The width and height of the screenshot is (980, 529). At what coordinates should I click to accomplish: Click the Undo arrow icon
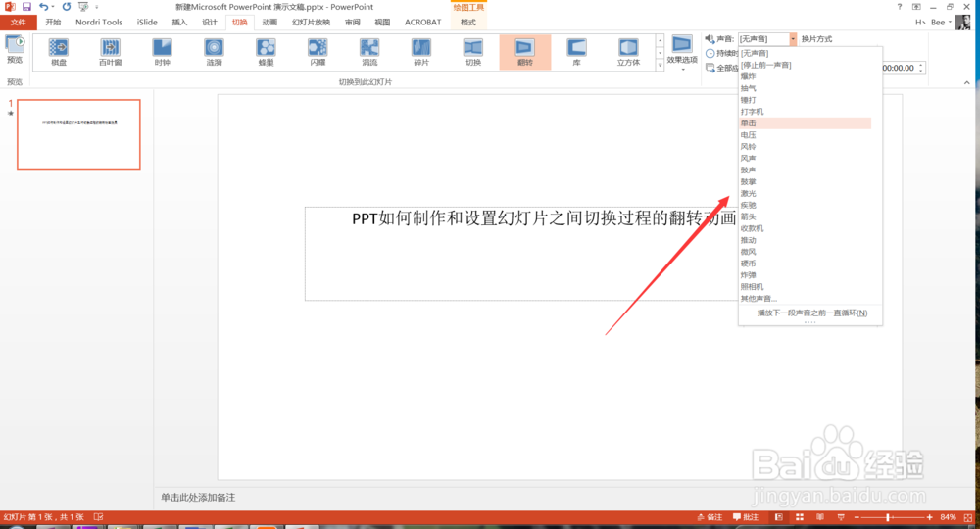43,6
